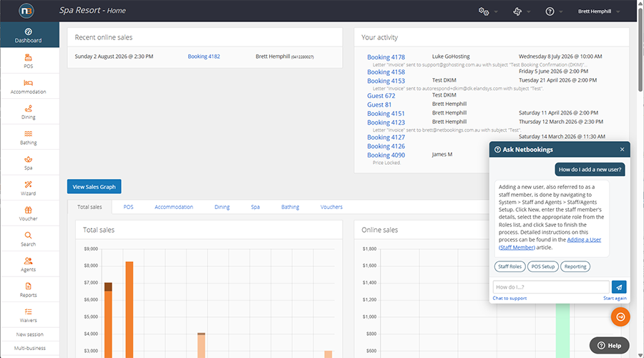Choose the Reporting suggestion chip
Screen dimensions: 644x358
[x=575, y=266]
